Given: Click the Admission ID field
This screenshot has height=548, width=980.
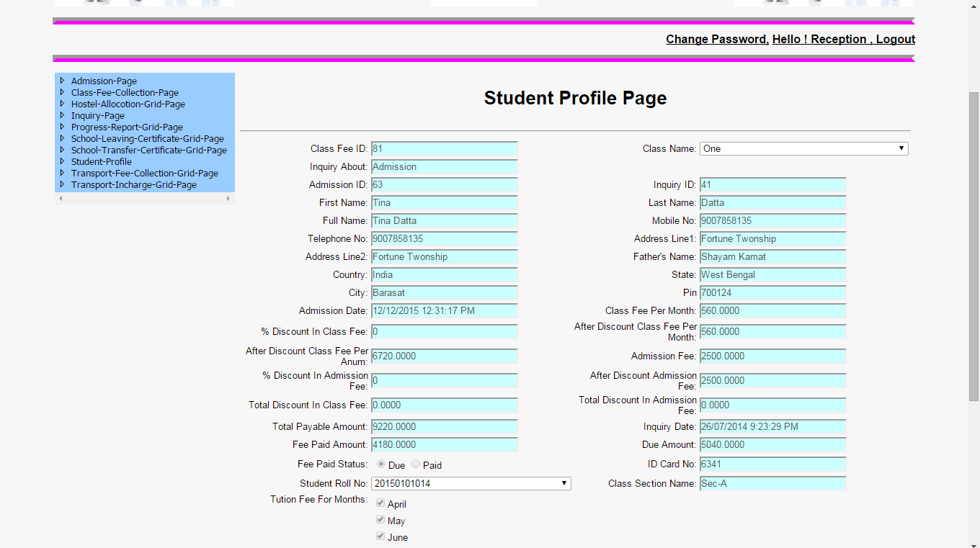Looking at the screenshot, I should point(445,185).
